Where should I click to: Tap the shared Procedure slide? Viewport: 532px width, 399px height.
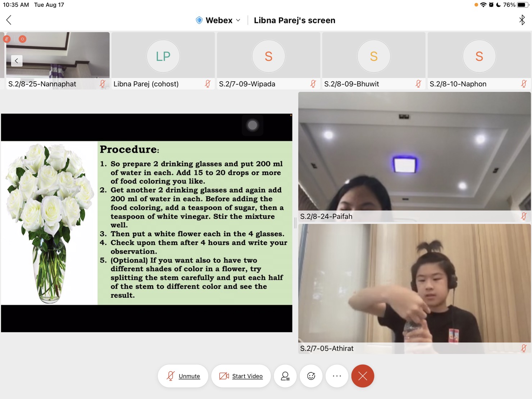(x=147, y=223)
